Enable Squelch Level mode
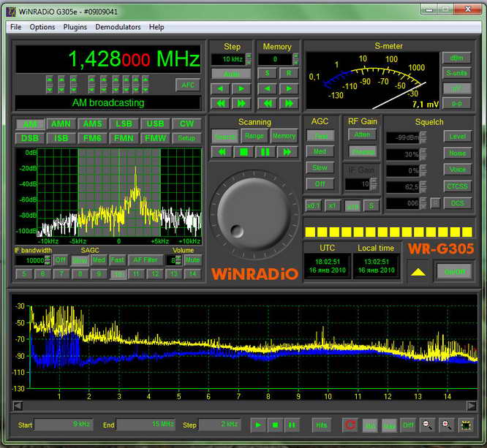The width and height of the screenshot is (487, 448). tap(458, 137)
